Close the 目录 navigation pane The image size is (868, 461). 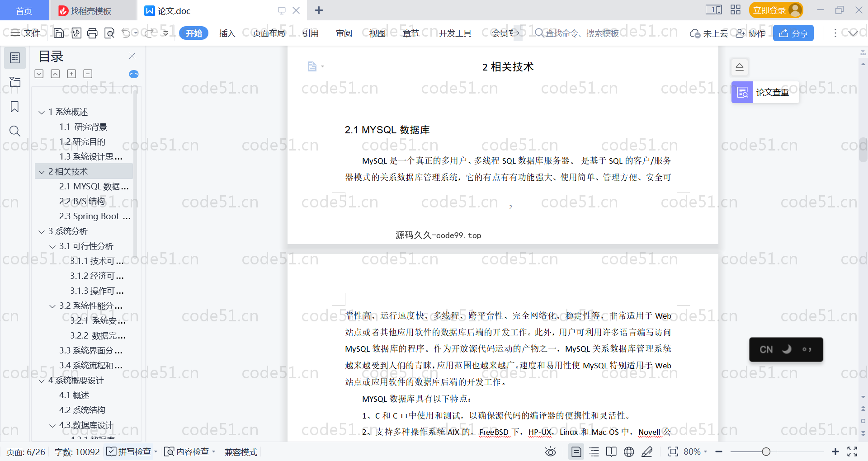(132, 56)
